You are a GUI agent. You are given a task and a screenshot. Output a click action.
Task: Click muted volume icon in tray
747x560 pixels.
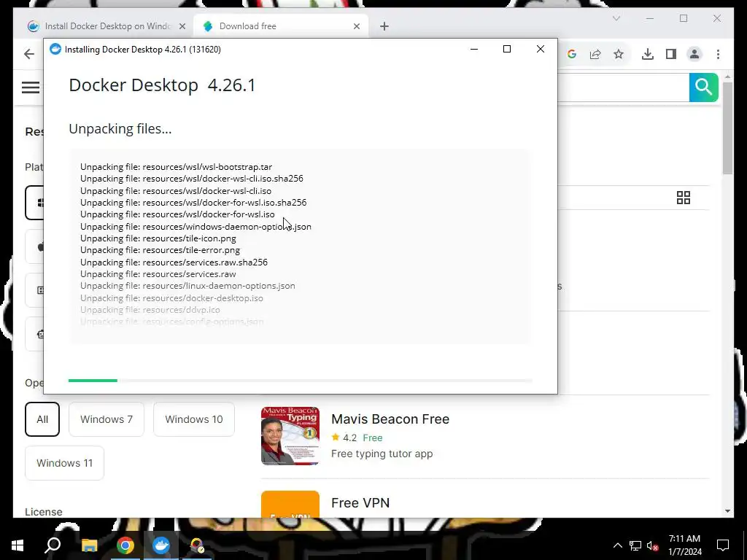point(652,545)
